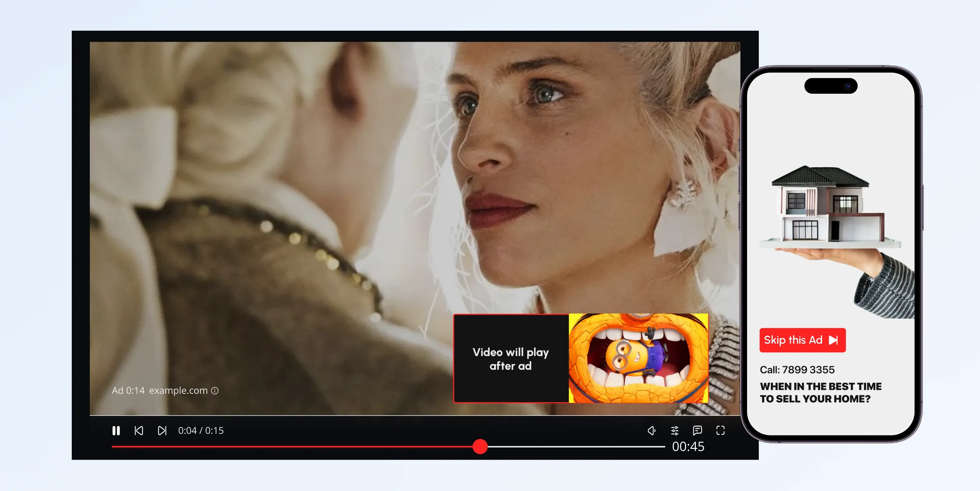Click the pause button on video player
The image size is (980, 491).
(x=116, y=430)
